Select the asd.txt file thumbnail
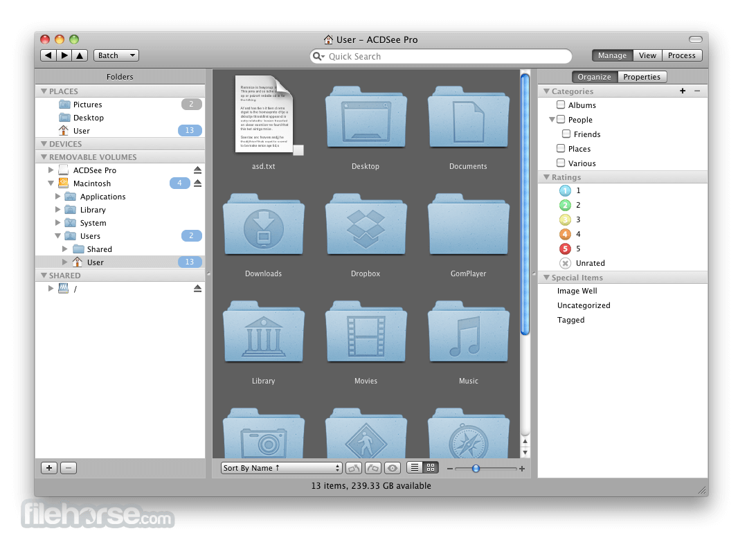This screenshot has height=549, width=756. (264, 116)
